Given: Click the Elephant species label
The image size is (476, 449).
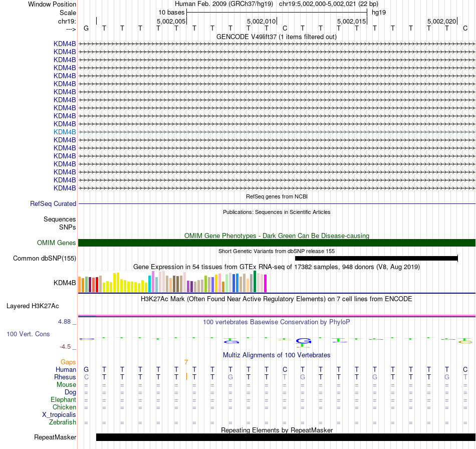Looking at the screenshot, I should point(63,399).
